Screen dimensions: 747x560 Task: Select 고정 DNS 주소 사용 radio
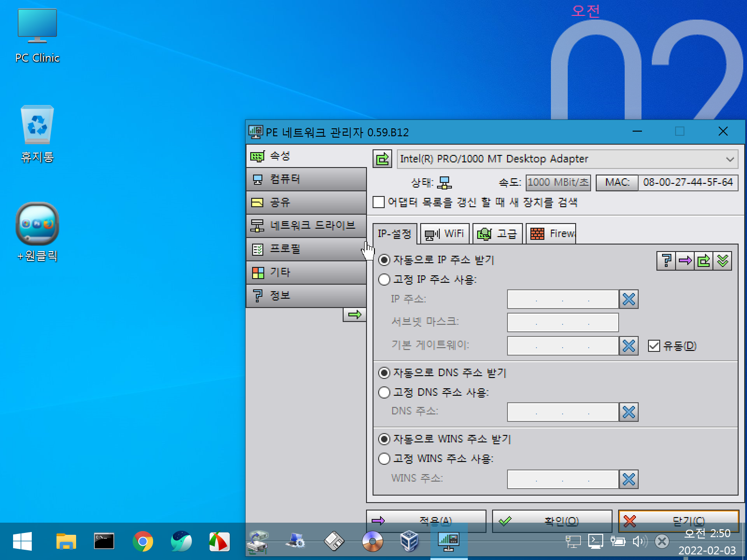point(384,392)
